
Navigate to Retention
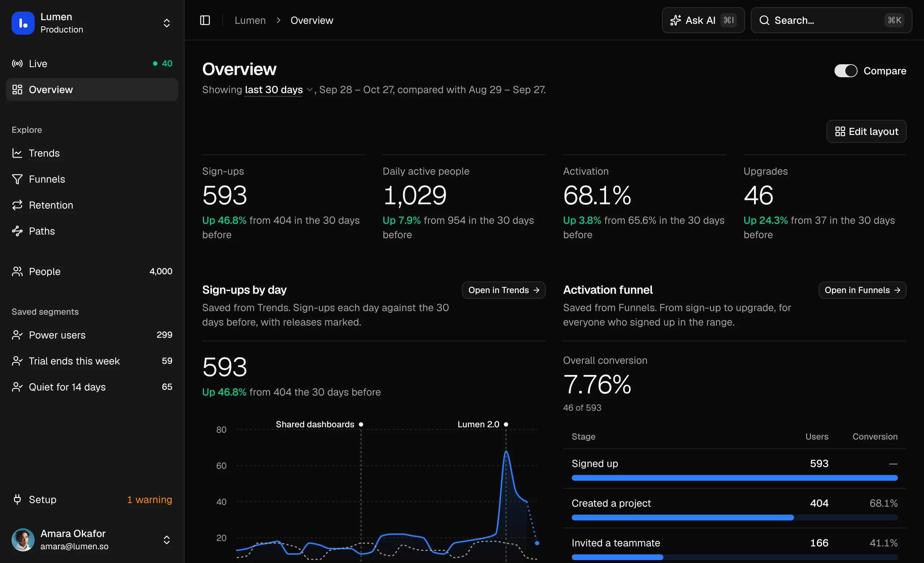pos(92,205)
